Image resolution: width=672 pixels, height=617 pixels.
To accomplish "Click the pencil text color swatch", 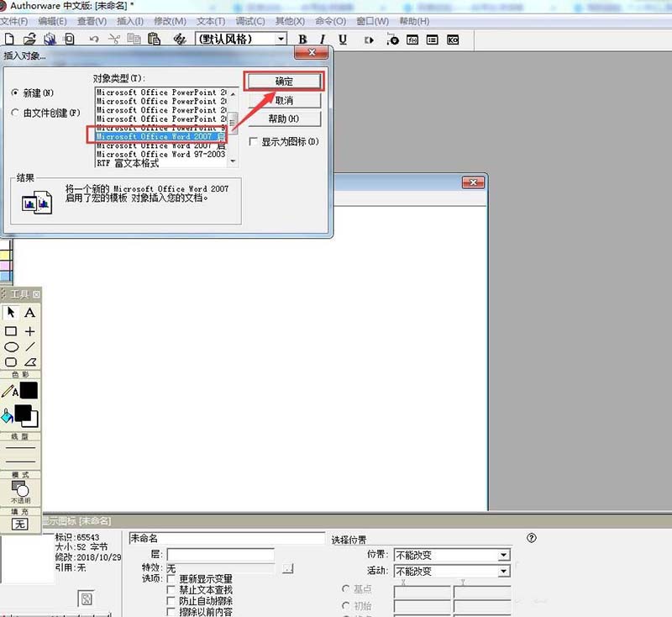I will point(29,391).
